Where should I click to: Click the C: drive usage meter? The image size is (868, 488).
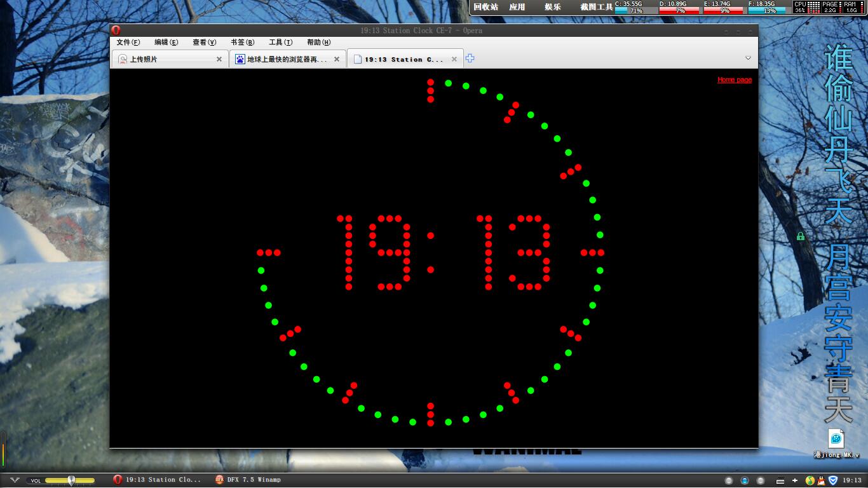[x=635, y=7]
